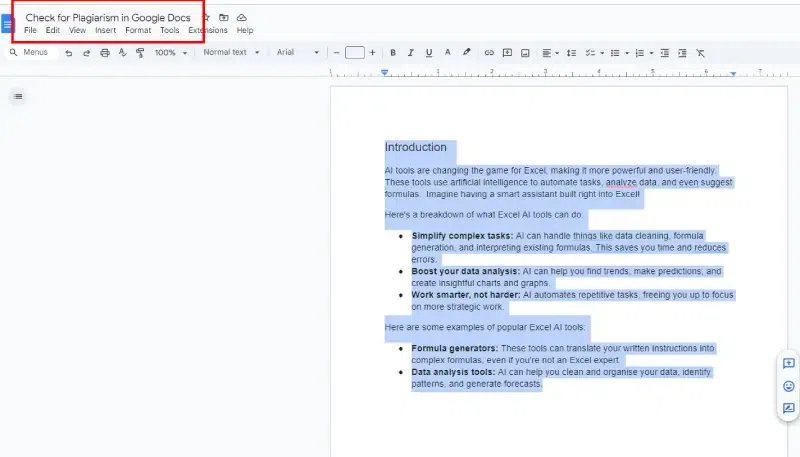
Task: Decrease the indent
Action: pyautogui.click(x=664, y=53)
